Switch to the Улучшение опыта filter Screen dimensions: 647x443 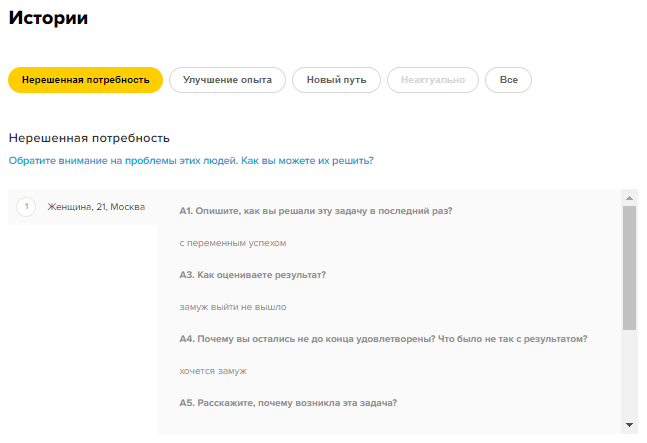pos(227,80)
